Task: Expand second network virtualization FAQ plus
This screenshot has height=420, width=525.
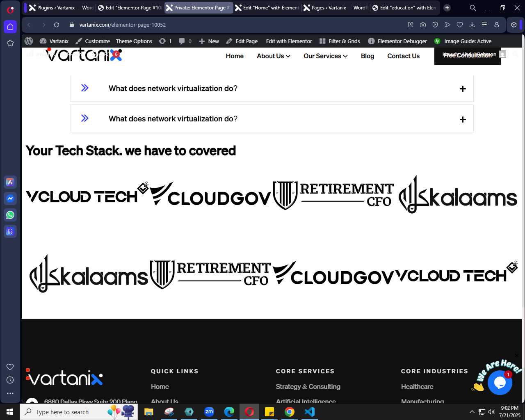Action: point(463,119)
